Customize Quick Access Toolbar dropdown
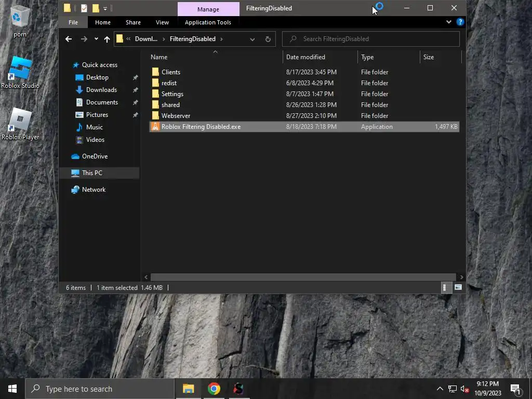The height and width of the screenshot is (399, 532). pyautogui.click(x=105, y=8)
